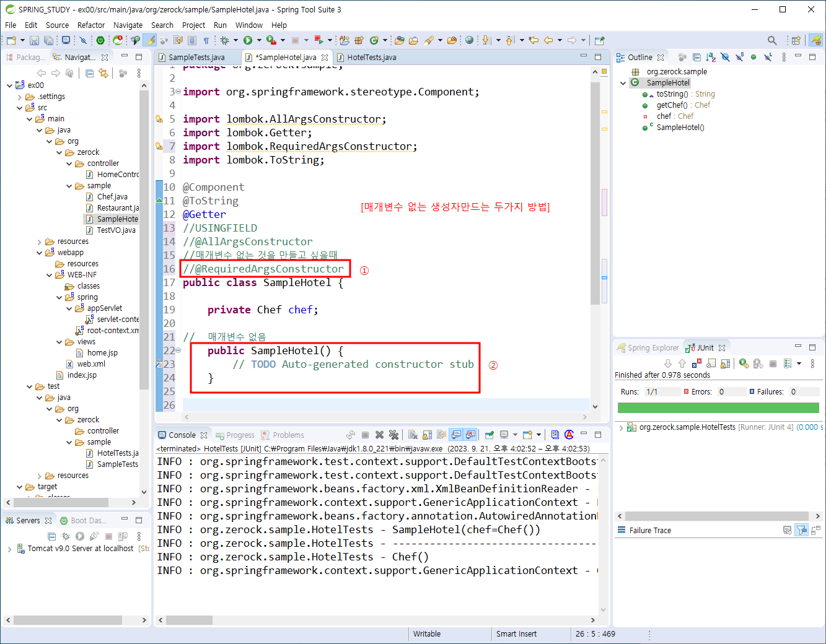Click the Save All toolbar icon
Screen dimensions: 826x644
coord(48,40)
